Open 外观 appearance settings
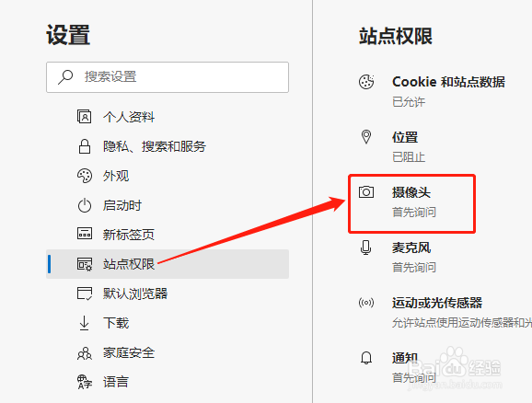532x403 pixels. click(x=116, y=176)
